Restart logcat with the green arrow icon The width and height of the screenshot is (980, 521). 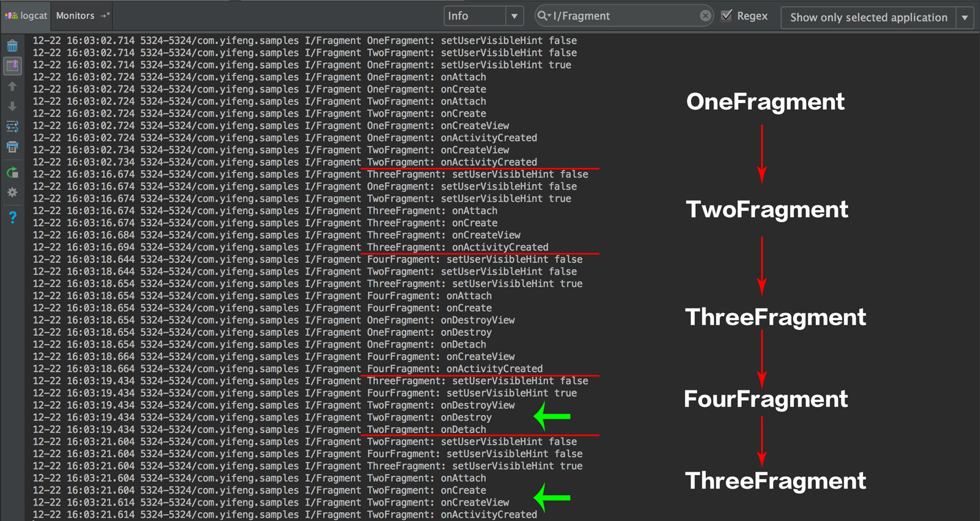(12, 173)
